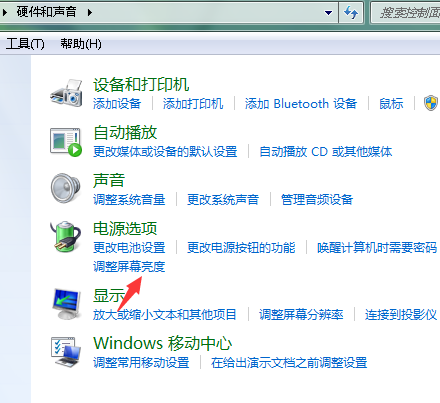Click the 调整屏幕分辨率 link

pyautogui.click(x=301, y=315)
